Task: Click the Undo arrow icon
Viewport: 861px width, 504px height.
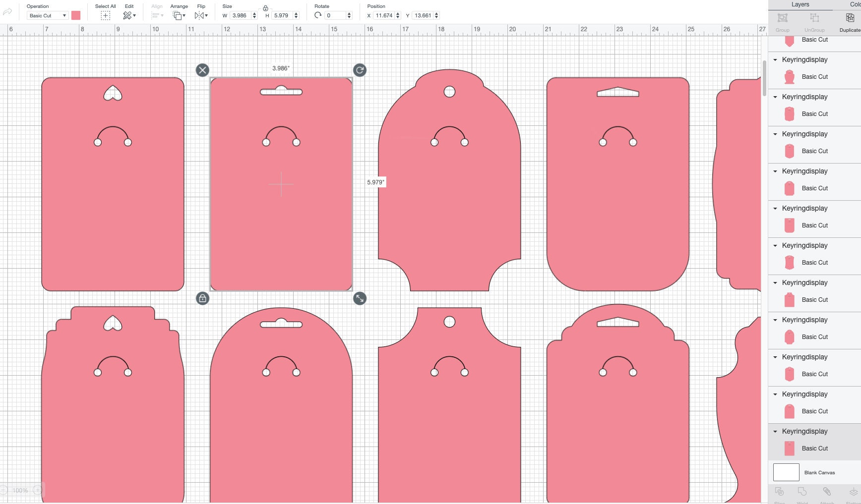Action: coord(7,11)
